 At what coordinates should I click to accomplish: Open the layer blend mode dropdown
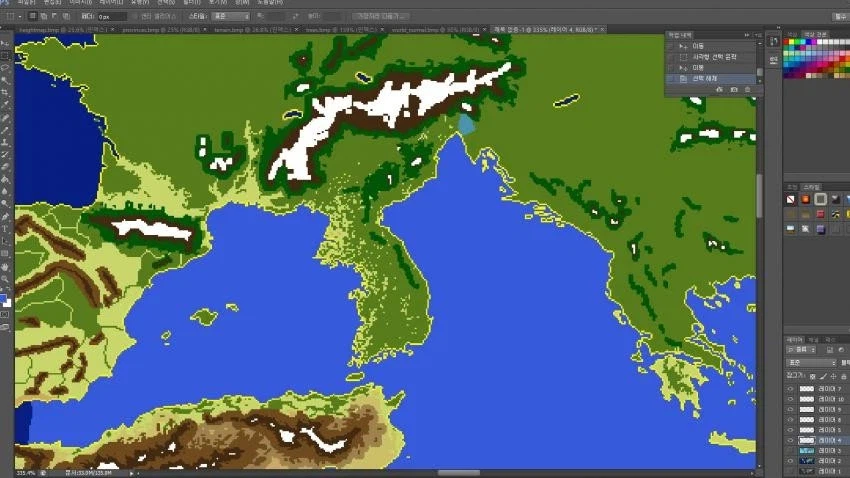pyautogui.click(x=811, y=363)
